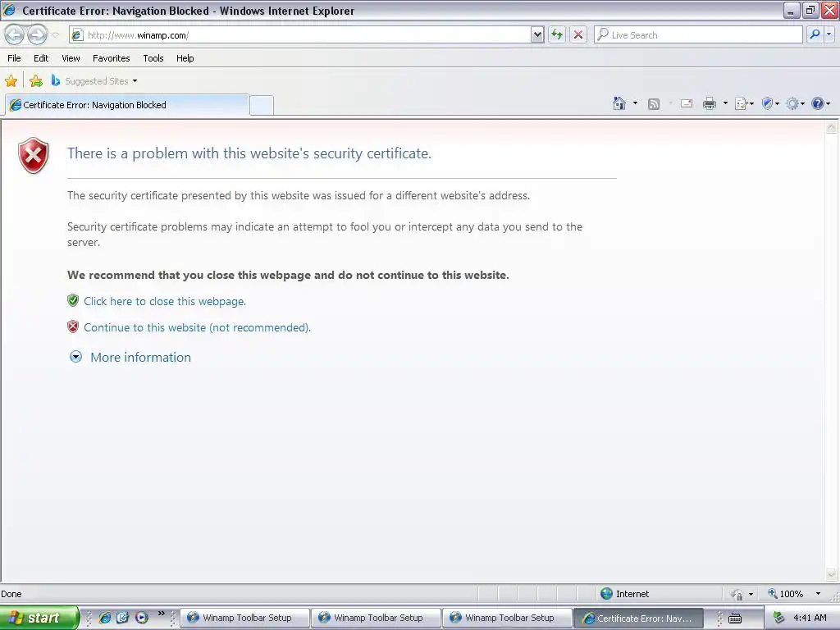This screenshot has height=630, width=840.
Task: Click here to close this webpage link
Action: (x=164, y=301)
